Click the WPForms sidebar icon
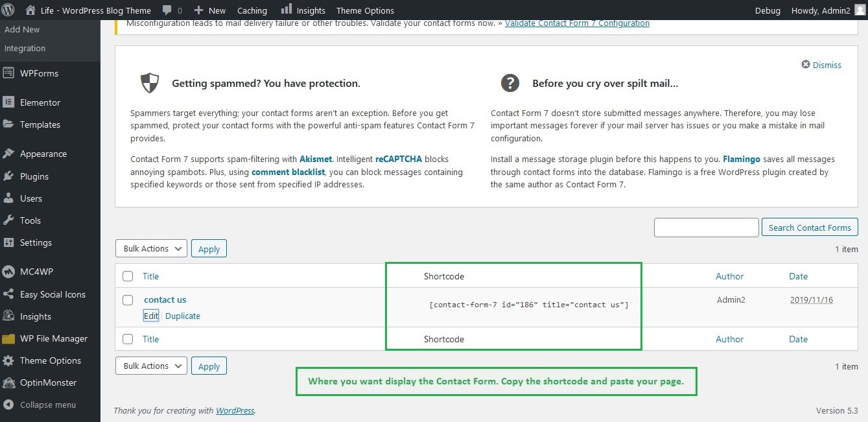 pyautogui.click(x=8, y=73)
